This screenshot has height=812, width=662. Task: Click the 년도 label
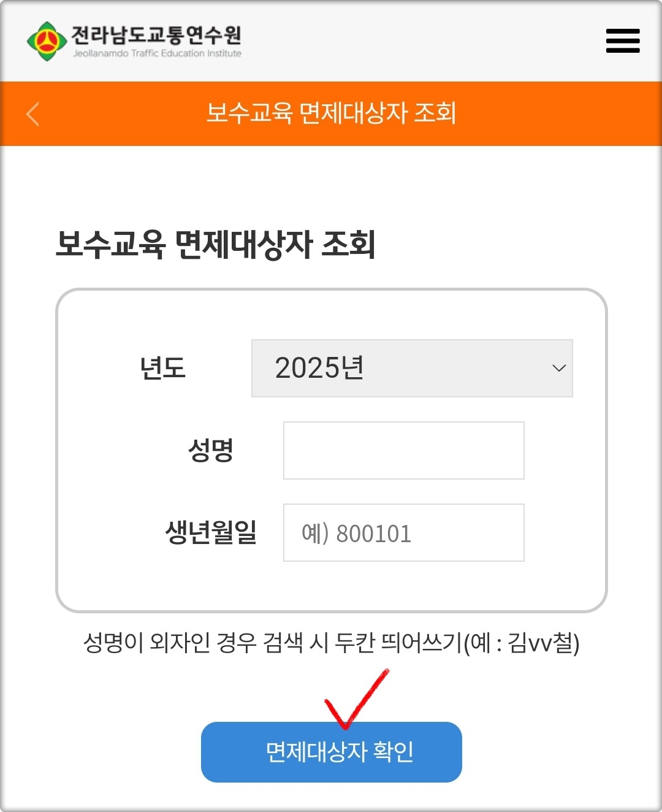coord(162,368)
